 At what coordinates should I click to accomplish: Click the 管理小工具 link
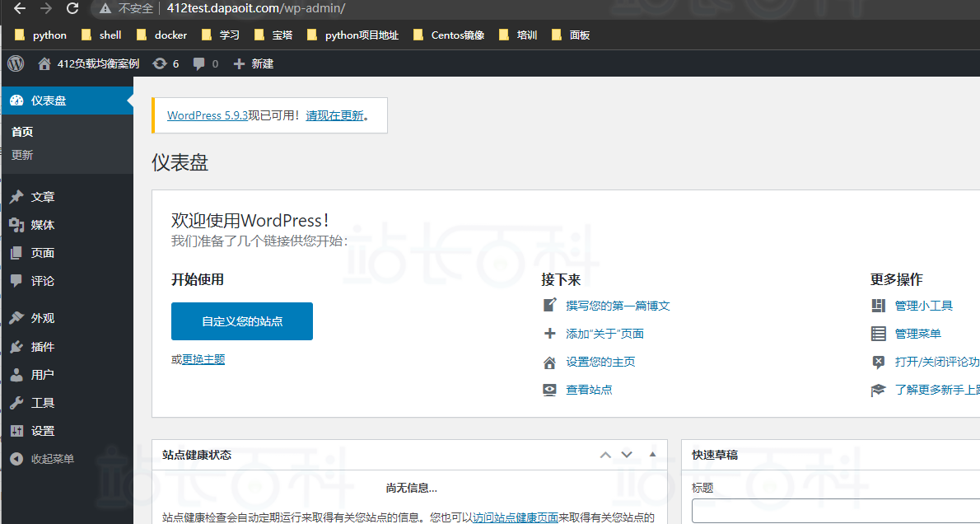pos(924,306)
